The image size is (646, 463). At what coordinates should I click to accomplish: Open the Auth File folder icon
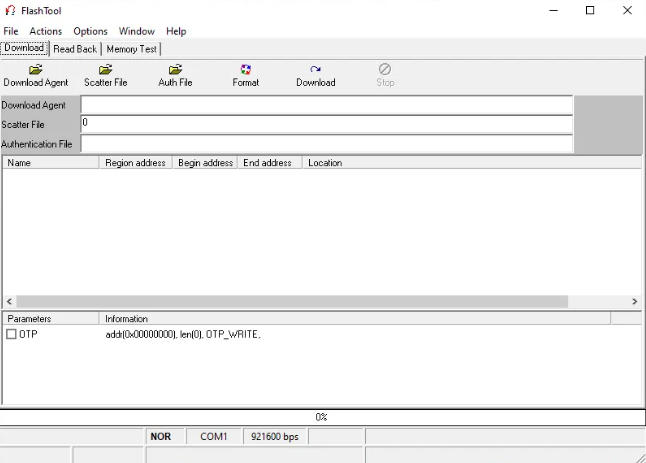tap(176, 69)
